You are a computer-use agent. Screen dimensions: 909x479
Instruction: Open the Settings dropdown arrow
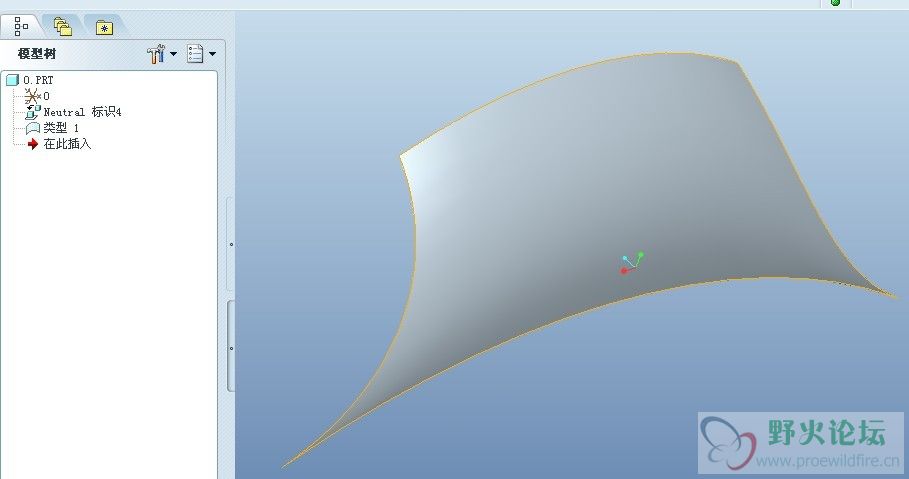(173, 54)
